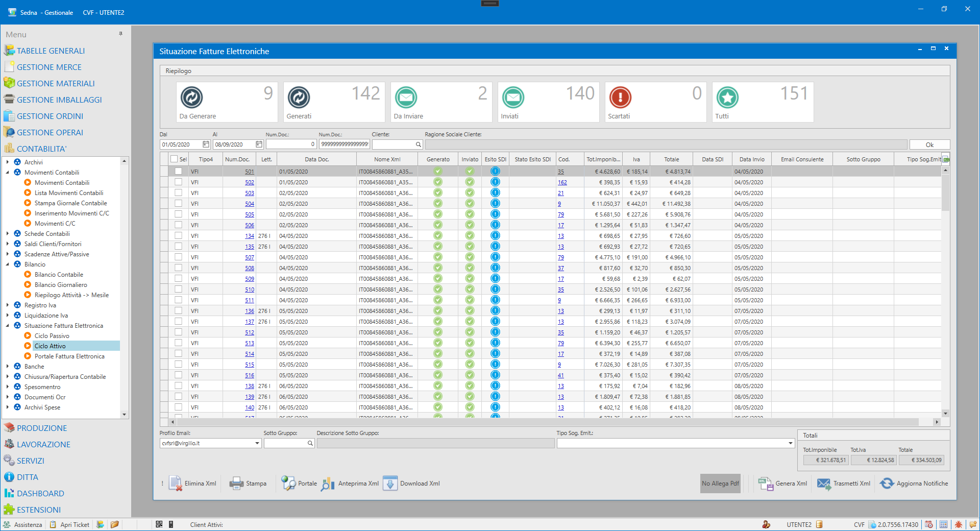Collapse the Movimenti Contabili tree node
The height and width of the screenshot is (531, 980).
8,172
